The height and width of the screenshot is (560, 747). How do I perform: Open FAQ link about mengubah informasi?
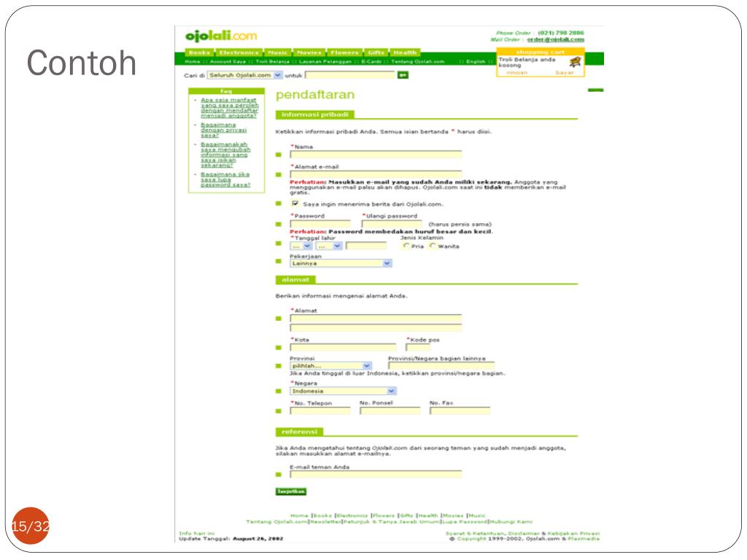(225, 155)
